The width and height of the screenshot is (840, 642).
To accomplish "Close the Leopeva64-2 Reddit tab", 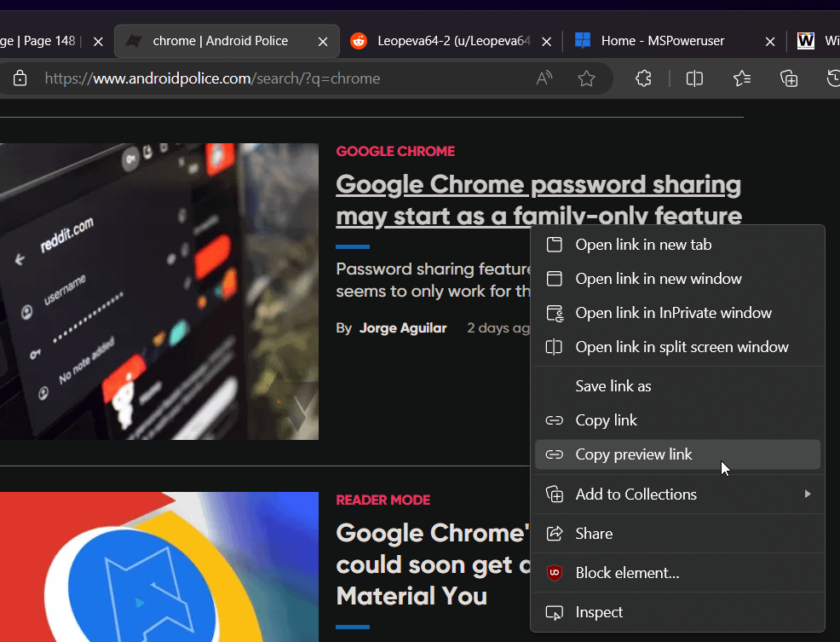I will pos(546,41).
